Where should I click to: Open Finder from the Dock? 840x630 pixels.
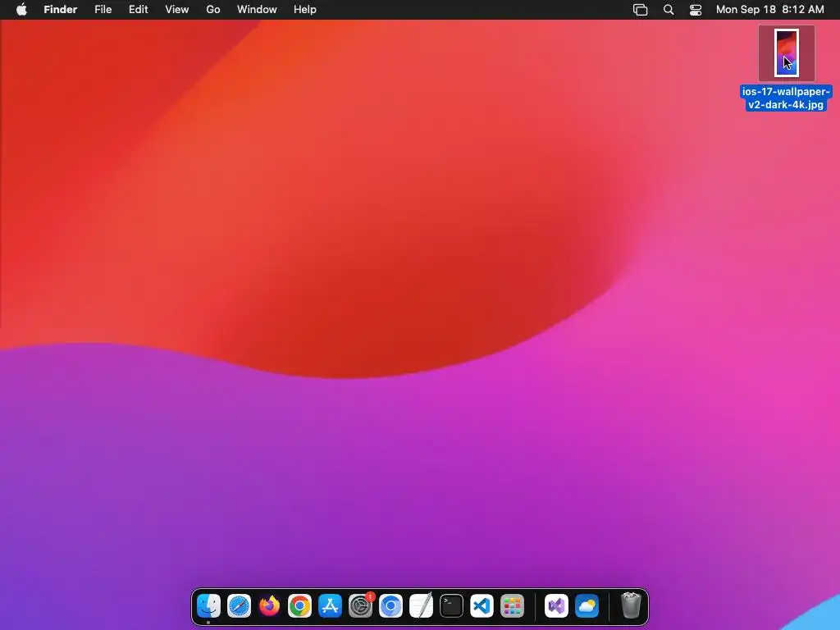pyautogui.click(x=208, y=606)
